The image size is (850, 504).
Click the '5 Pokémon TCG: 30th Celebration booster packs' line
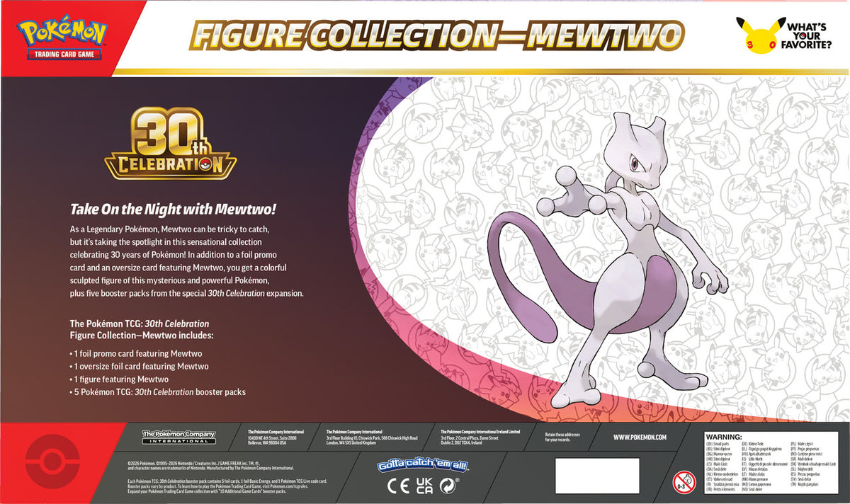pyautogui.click(x=158, y=391)
